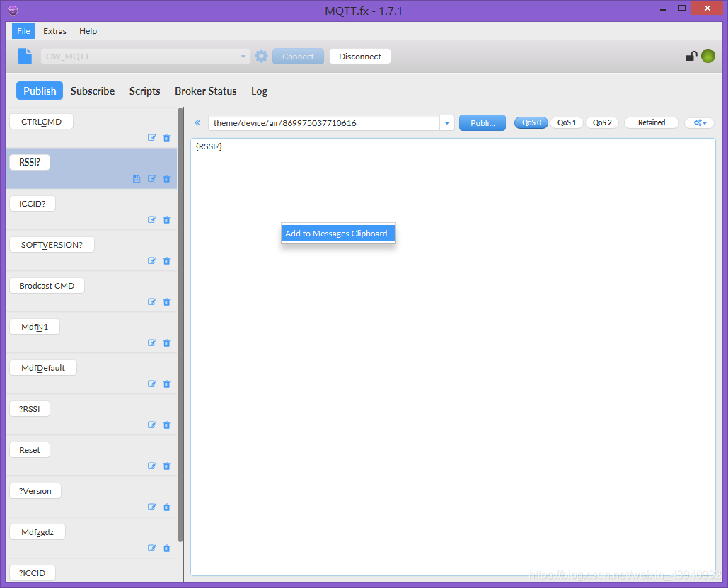The height and width of the screenshot is (588, 728).
Task: Select QoS 0 level
Action: (531, 122)
